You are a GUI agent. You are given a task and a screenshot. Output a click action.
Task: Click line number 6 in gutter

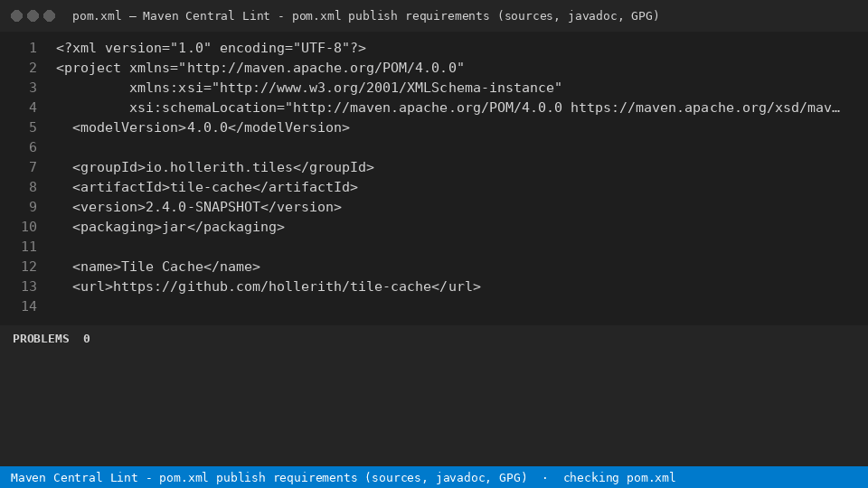[33, 147]
